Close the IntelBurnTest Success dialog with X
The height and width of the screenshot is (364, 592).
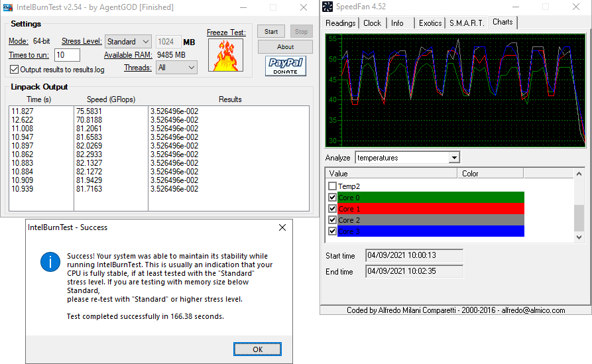[x=282, y=227]
